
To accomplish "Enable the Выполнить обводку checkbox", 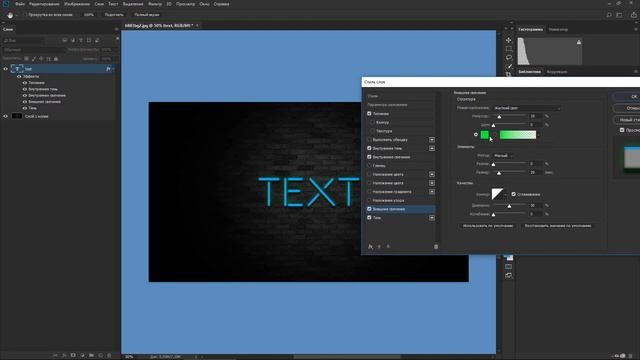I will [369, 140].
